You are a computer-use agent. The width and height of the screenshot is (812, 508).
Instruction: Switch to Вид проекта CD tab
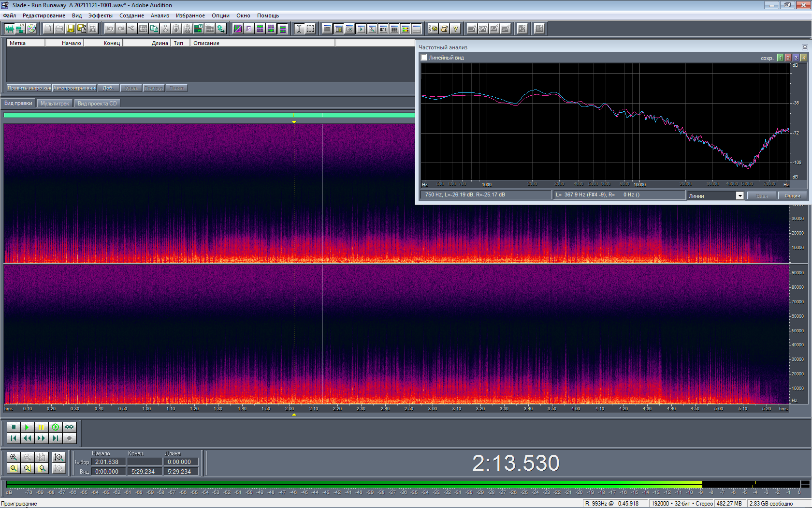(x=97, y=103)
